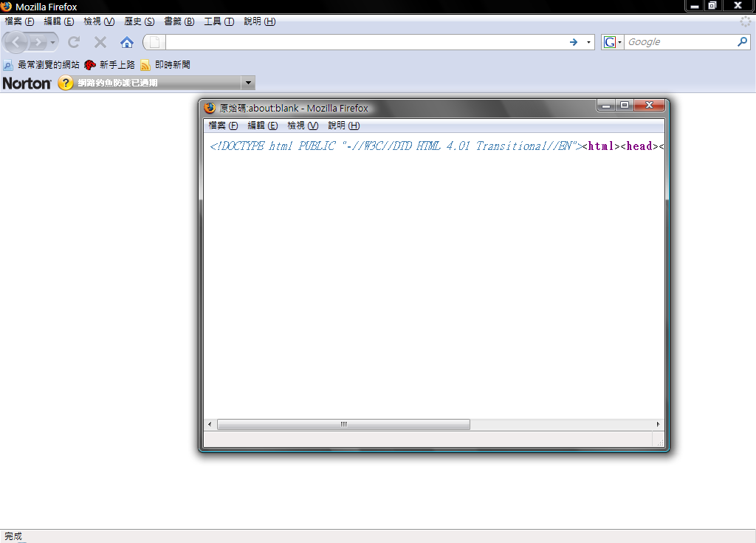Click the horizontal scrollbar thumb in source viewer
The image size is (756, 543).
tap(343, 424)
